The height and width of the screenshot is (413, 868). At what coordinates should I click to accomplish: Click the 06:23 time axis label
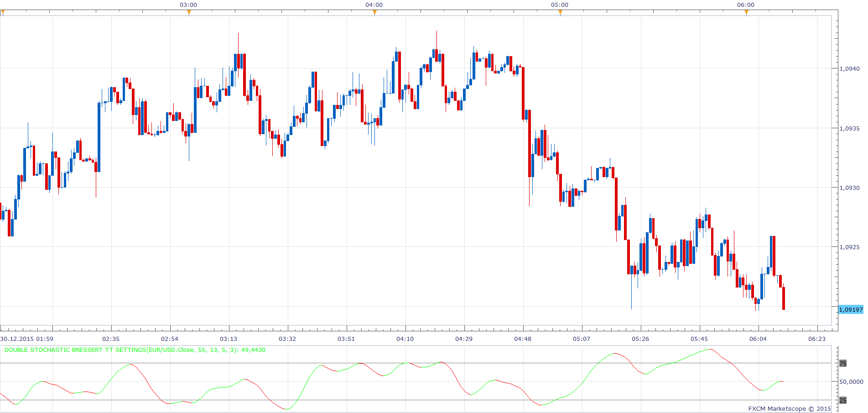(x=817, y=339)
